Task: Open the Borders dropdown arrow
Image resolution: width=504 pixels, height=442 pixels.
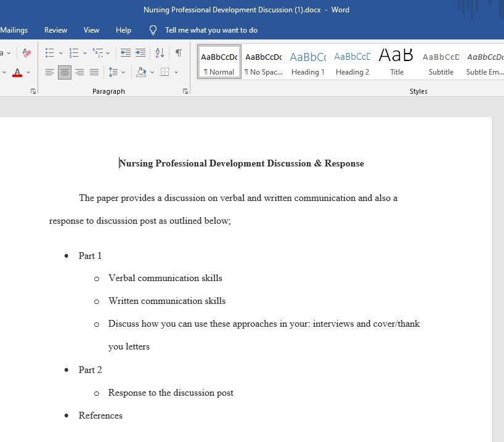Action: point(176,72)
